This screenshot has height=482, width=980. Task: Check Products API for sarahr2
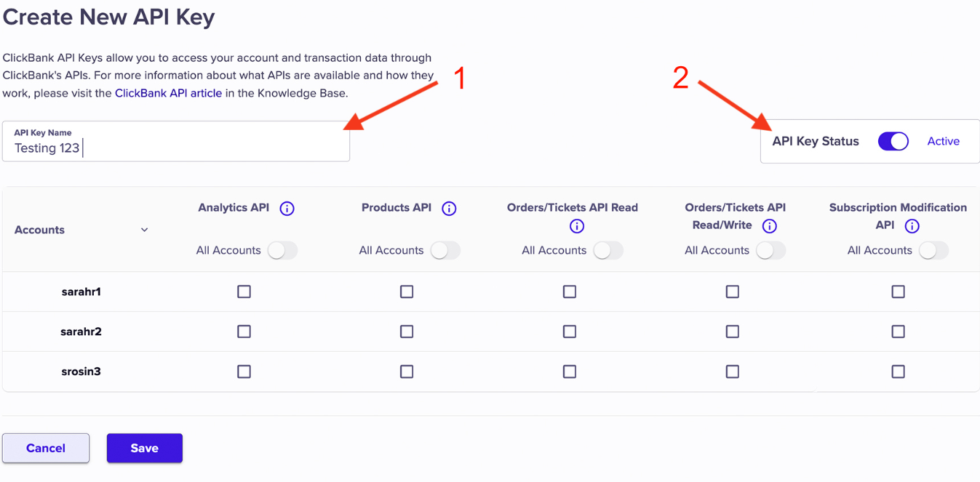tap(407, 332)
